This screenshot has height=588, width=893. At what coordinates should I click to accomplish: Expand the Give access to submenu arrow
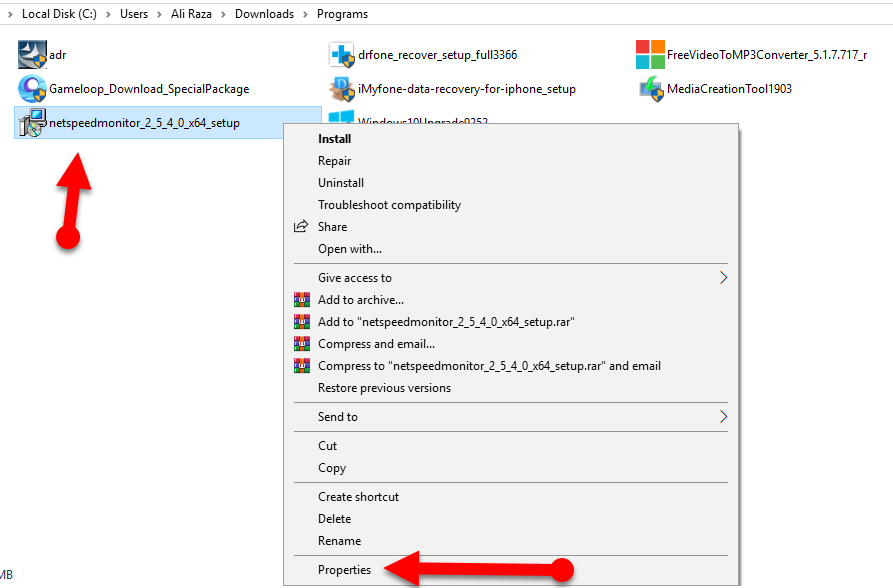724,278
